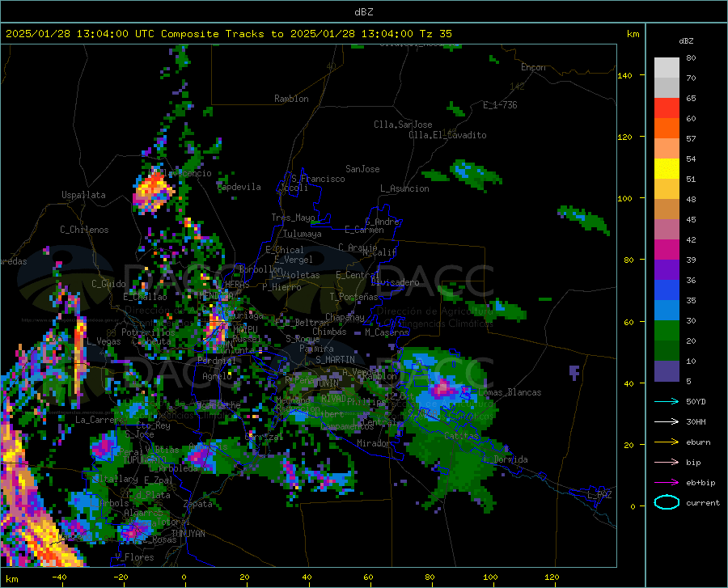This screenshot has width=728, height=588.
Task: Click the Tulumaya place label
Action: click(x=302, y=234)
